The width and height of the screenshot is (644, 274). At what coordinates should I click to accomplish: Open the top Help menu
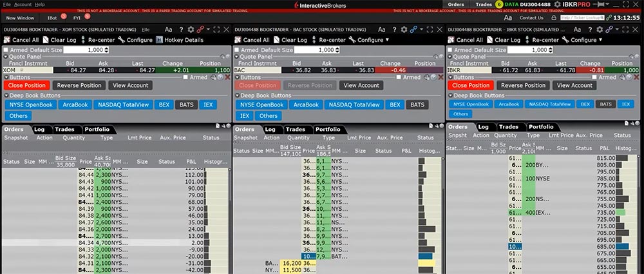pyautogui.click(x=40, y=5)
